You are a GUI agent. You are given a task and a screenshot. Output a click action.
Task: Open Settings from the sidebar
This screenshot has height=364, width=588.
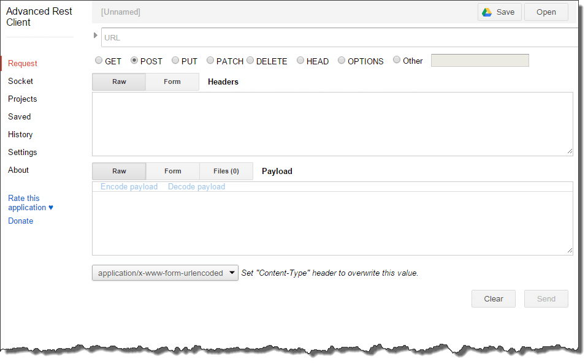point(23,152)
